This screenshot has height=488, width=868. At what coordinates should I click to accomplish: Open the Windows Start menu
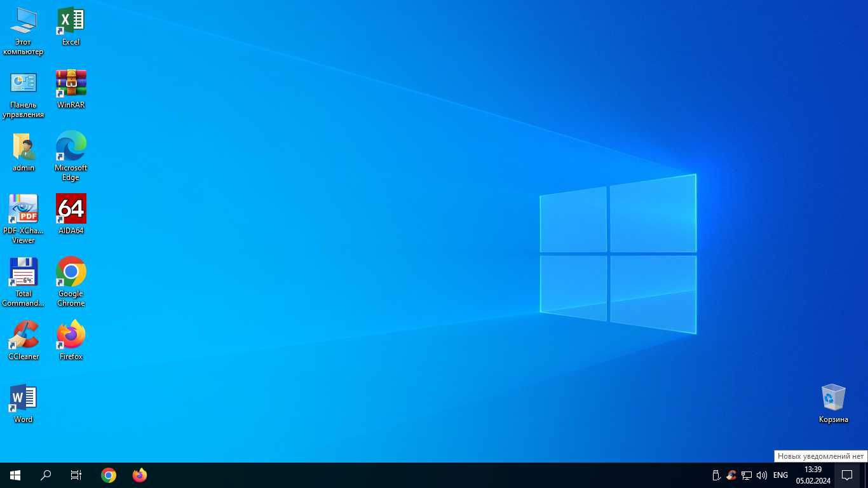pyautogui.click(x=15, y=475)
